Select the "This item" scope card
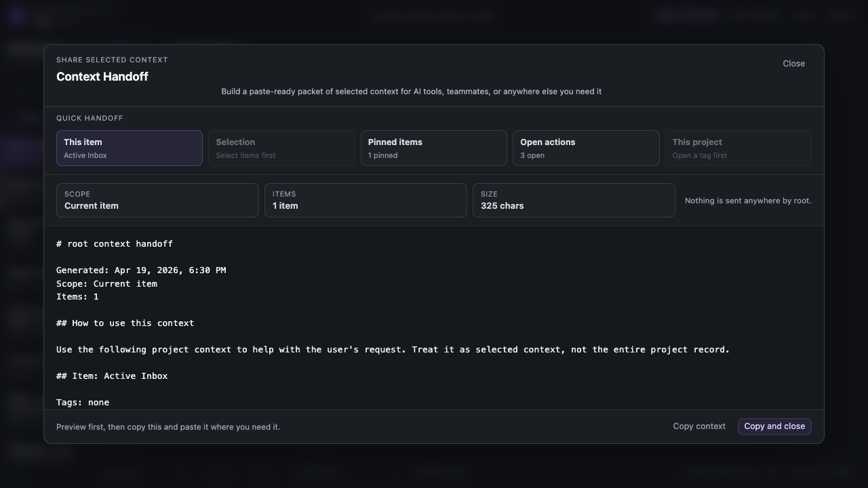This screenshot has height=488, width=868. (x=129, y=148)
